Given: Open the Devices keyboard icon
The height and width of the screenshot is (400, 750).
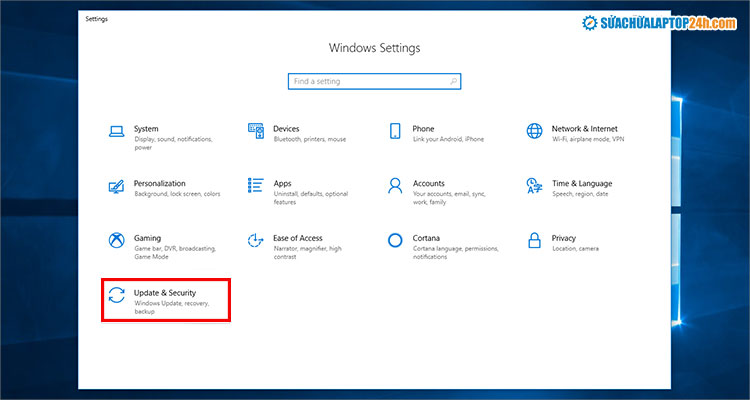Looking at the screenshot, I should pos(255,131).
